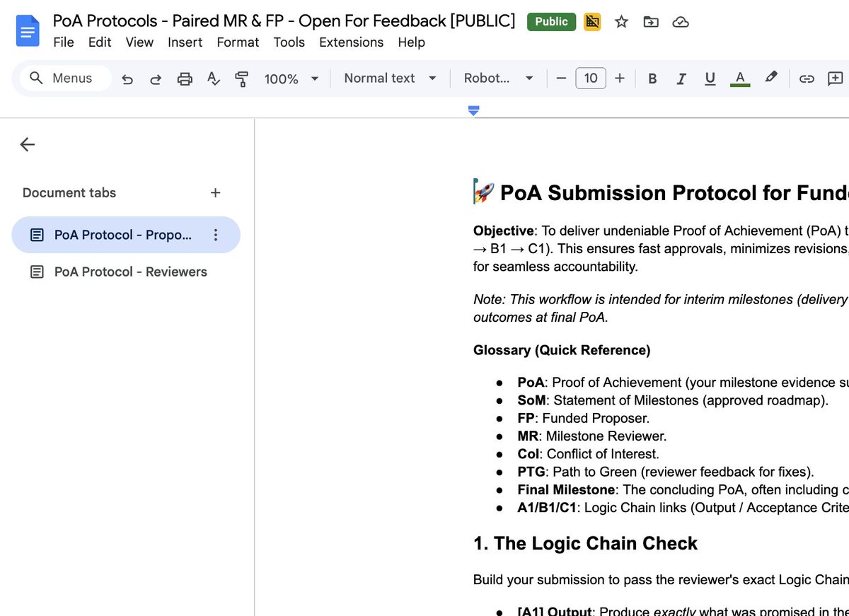The width and height of the screenshot is (849, 616).
Task: Collapse the tabs sidebar with back arrow
Action: tap(27, 144)
